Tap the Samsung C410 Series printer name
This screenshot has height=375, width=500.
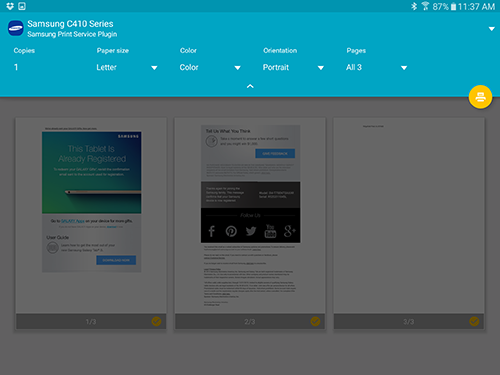point(70,24)
